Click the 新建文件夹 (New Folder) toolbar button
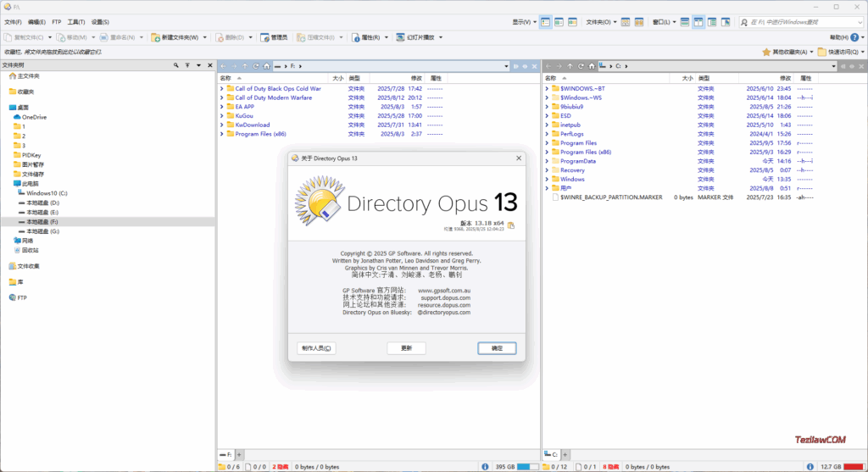 (x=175, y=37)
